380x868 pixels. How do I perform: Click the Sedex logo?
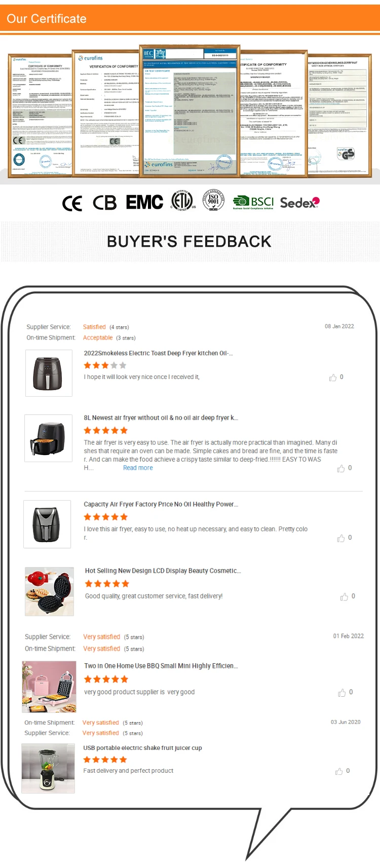(299, 203)
